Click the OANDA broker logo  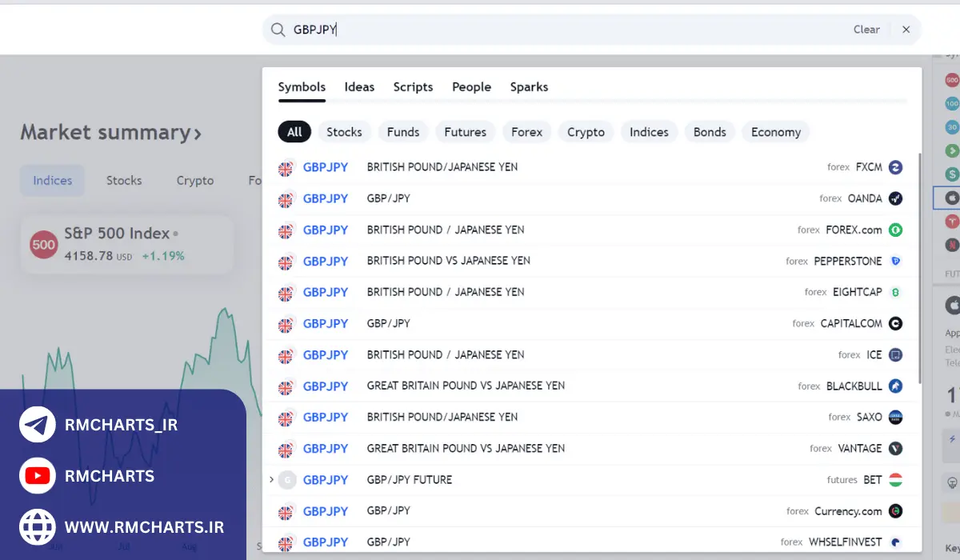(x=894, y=198)
